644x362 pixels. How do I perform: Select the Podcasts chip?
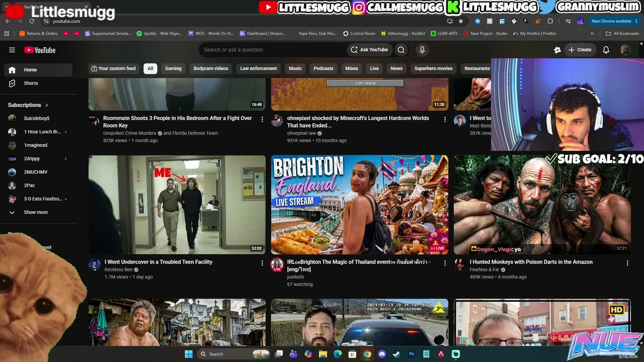click(324, 68)
